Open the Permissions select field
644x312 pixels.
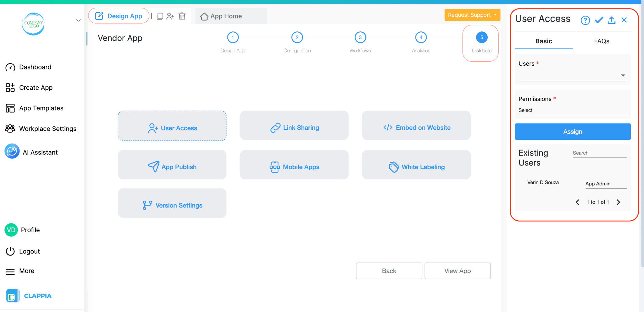tap(572, 110)
